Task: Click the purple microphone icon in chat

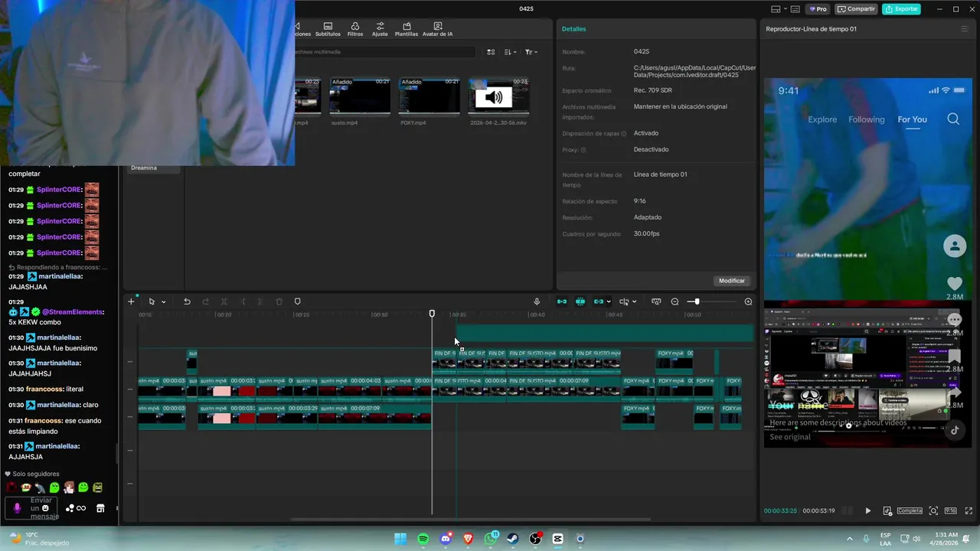Action: (16, 508)
